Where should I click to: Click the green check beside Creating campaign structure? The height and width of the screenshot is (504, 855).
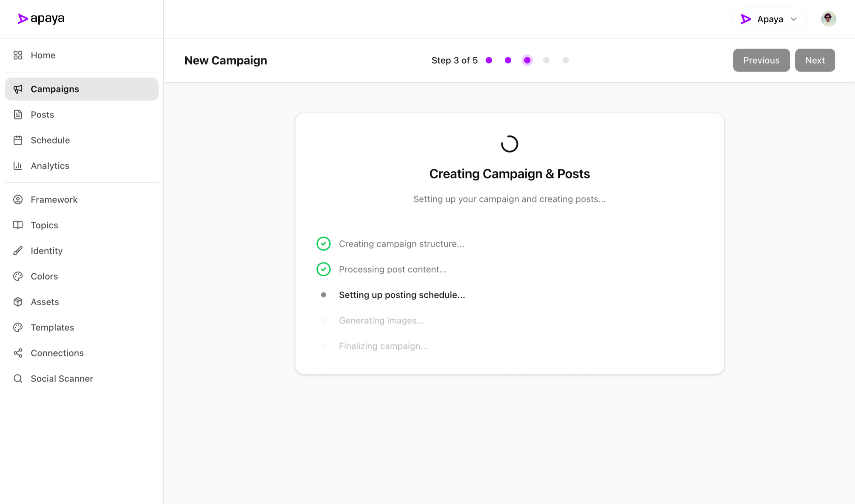[323, 243]
